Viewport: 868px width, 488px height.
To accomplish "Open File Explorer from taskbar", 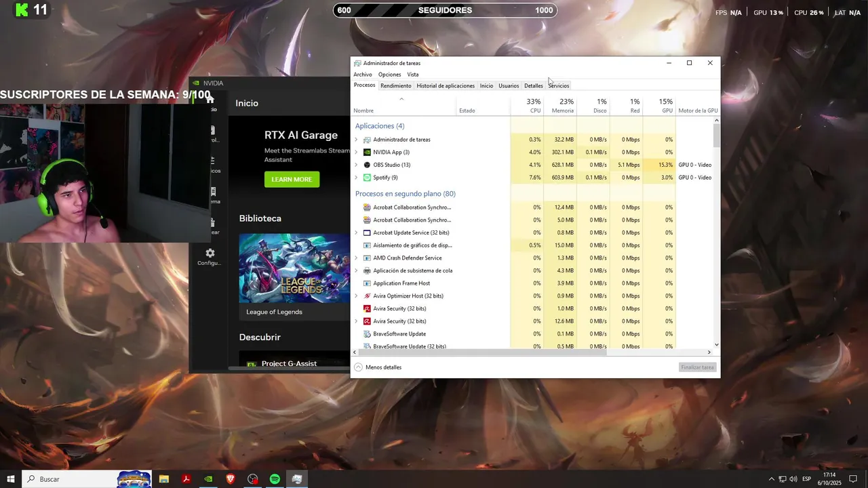I will (164, 479).
